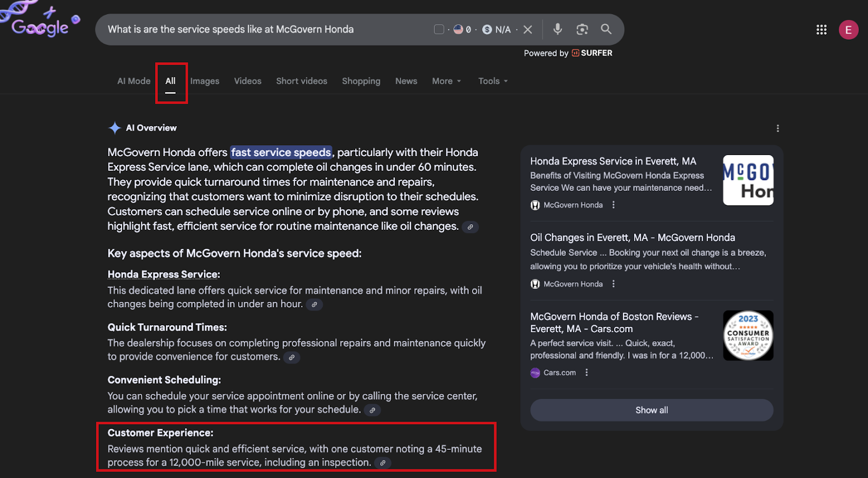Click the 2023 Consumer Satisfaction Award thumbnail

click(x=748, y=335)
